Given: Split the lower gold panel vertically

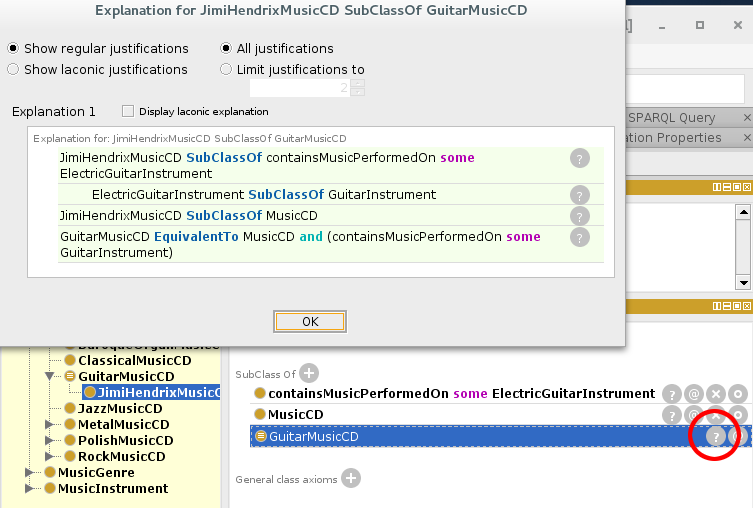Looking at the screenshot, I should pos(717,306).
